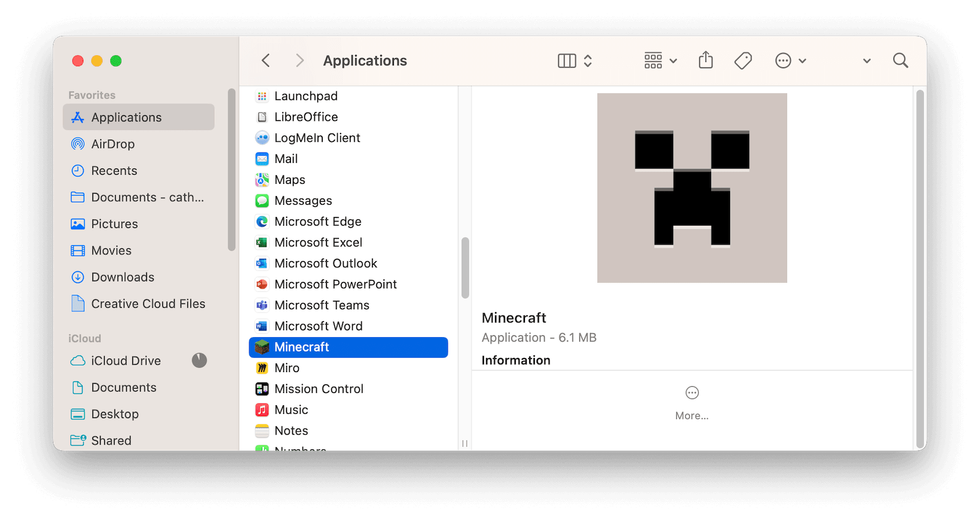The height and width of the screenshot is (521, 980).
Task: Select the Miro app icon
Action: pos(262,368)
